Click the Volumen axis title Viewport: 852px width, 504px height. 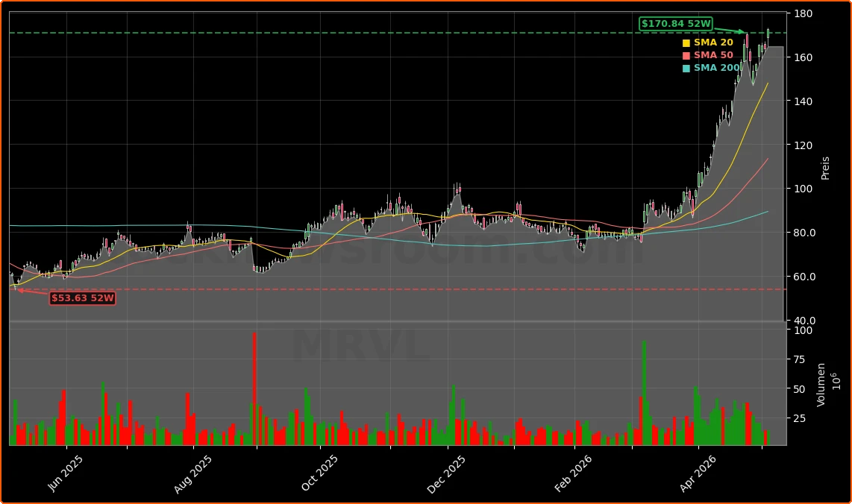[x=821, y=385]
